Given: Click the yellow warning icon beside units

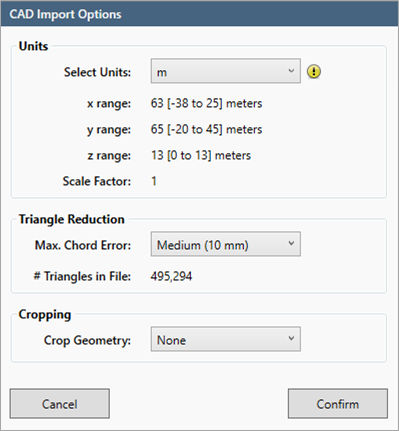Looking at the screenshot, I should pos(314,71).
